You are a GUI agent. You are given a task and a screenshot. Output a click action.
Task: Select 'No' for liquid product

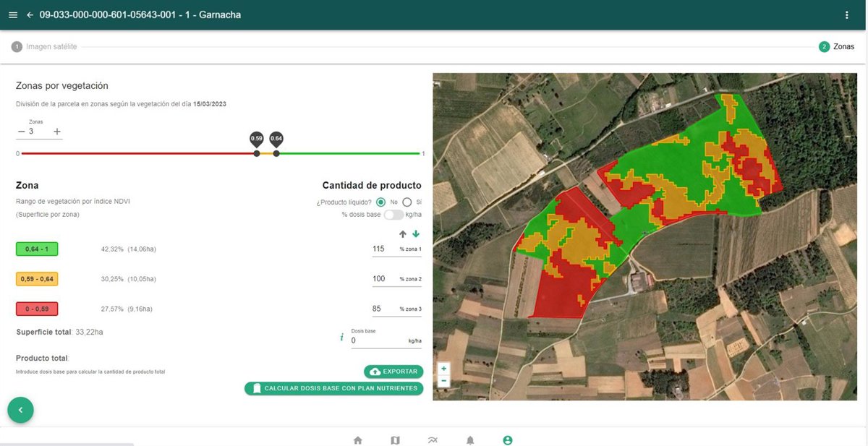[x=380, y=202]
